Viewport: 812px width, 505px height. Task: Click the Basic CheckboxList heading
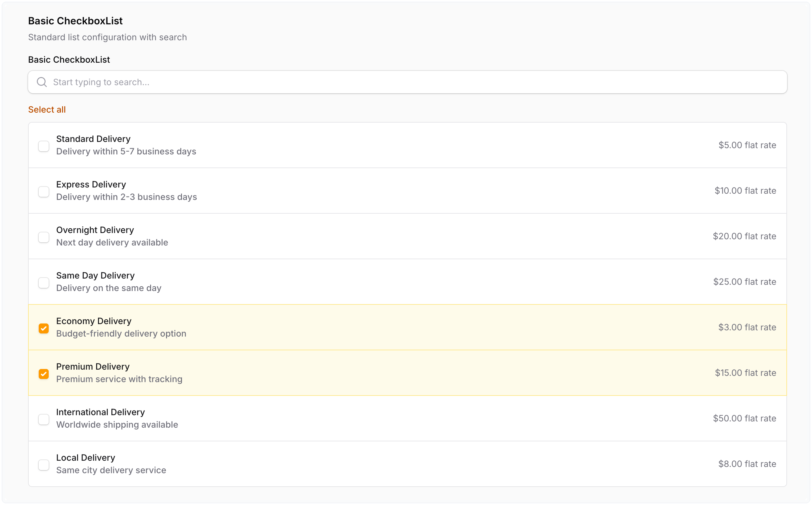[x=75, y=21]
